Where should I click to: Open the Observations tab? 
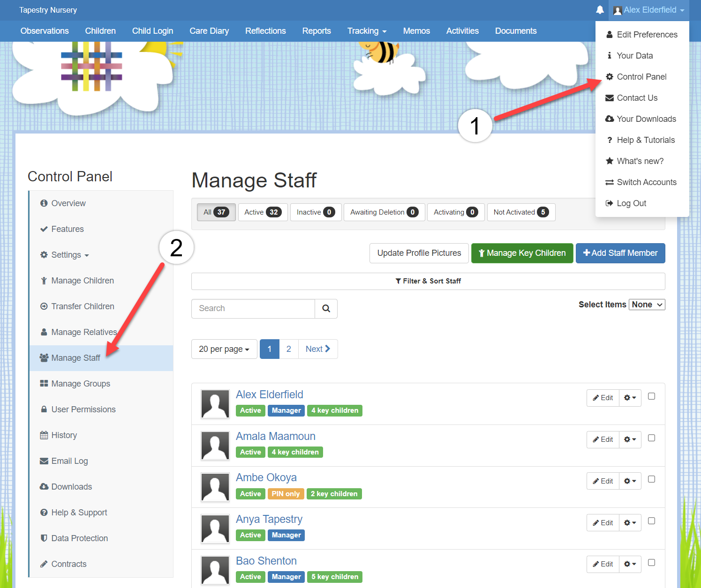click(x=45, y=31)
